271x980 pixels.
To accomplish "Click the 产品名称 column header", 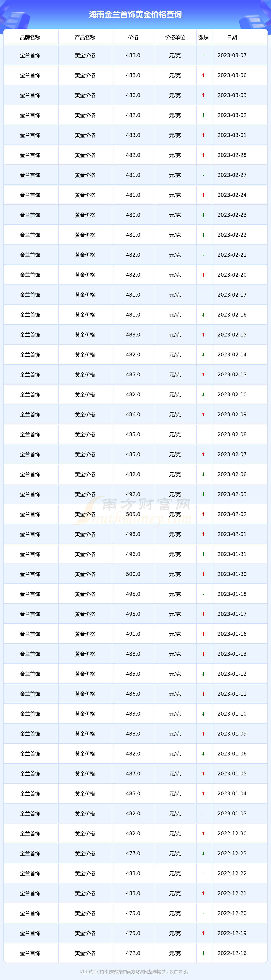I will click(x=85, y=37).
